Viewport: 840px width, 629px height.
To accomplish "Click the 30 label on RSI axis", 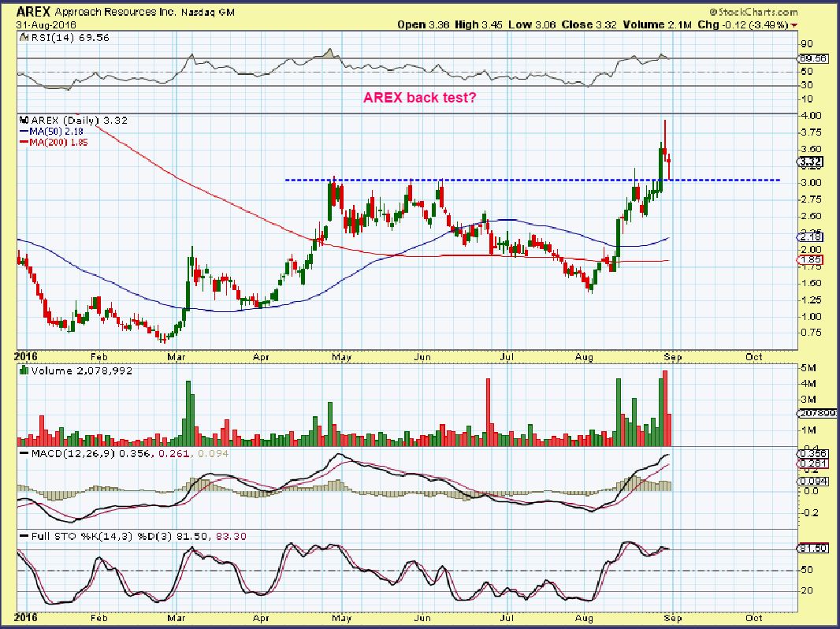I will pyautogui.click(x=807, y=85).
